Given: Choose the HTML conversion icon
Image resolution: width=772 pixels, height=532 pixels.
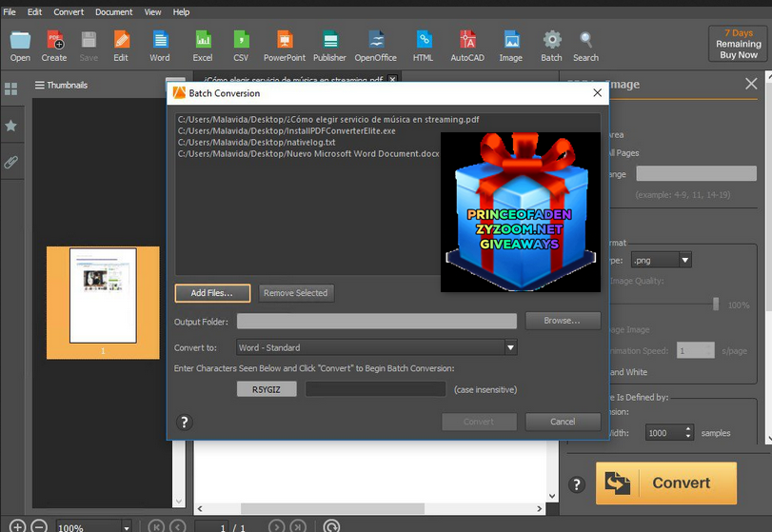Looking at the screenshot, I should 424,47.
